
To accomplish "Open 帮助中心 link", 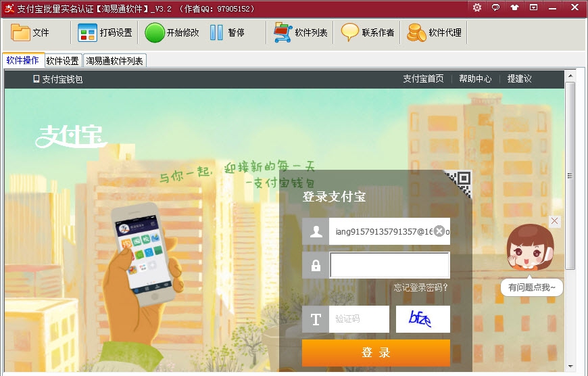I will tap(475, 79).
